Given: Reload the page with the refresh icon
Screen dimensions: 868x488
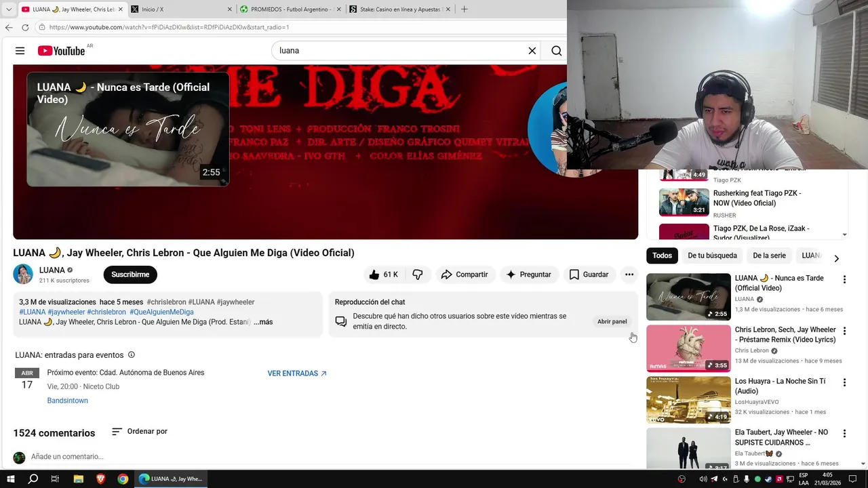Looking at the screenshot, I should [x=25, y=27].
